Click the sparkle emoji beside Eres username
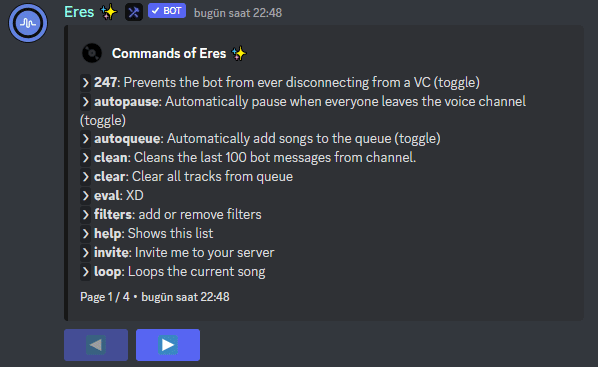The image size is (598, 367). pos(109,12)
